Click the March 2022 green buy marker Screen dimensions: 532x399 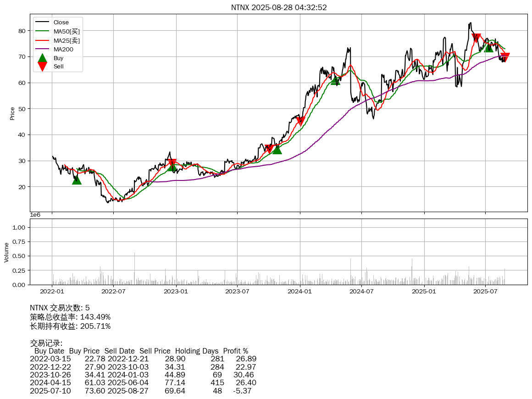(x=77, y=180)
